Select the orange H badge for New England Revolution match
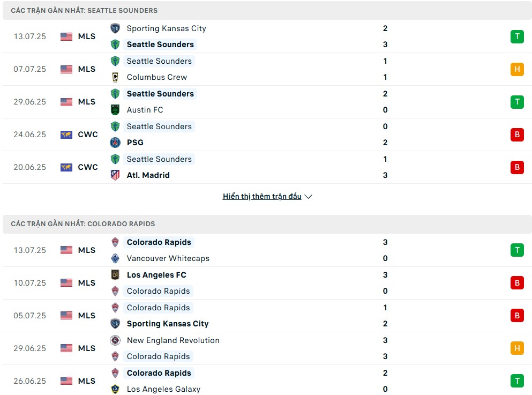The image size is (532, 395). pyautogui.click(x=517, y=348)
